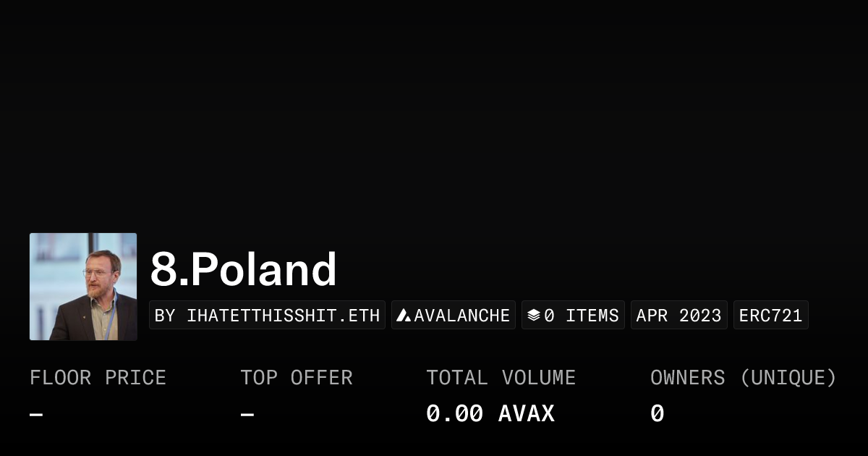Click the 0 ITEMS badge
This screenshot has height=456, width=868.
tap(574, 314)
